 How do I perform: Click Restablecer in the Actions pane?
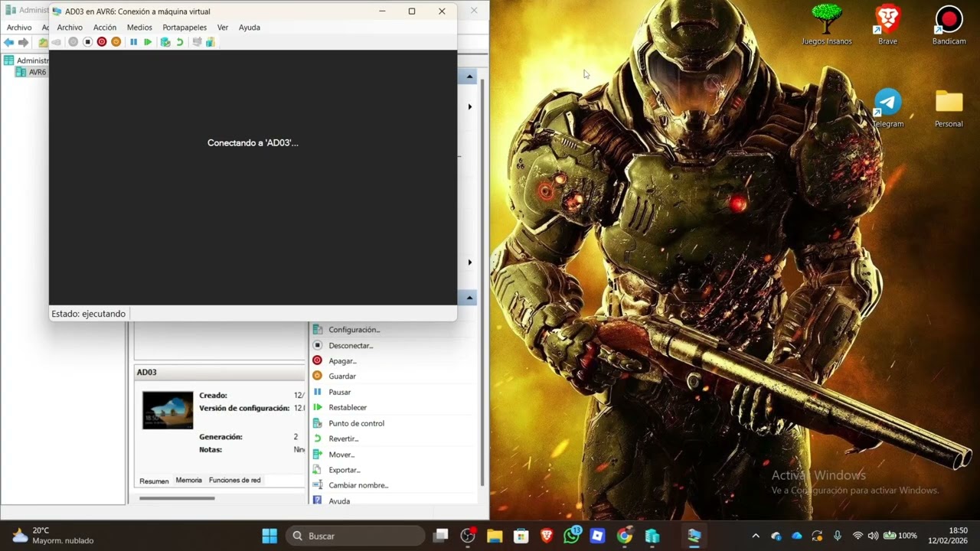348,408
